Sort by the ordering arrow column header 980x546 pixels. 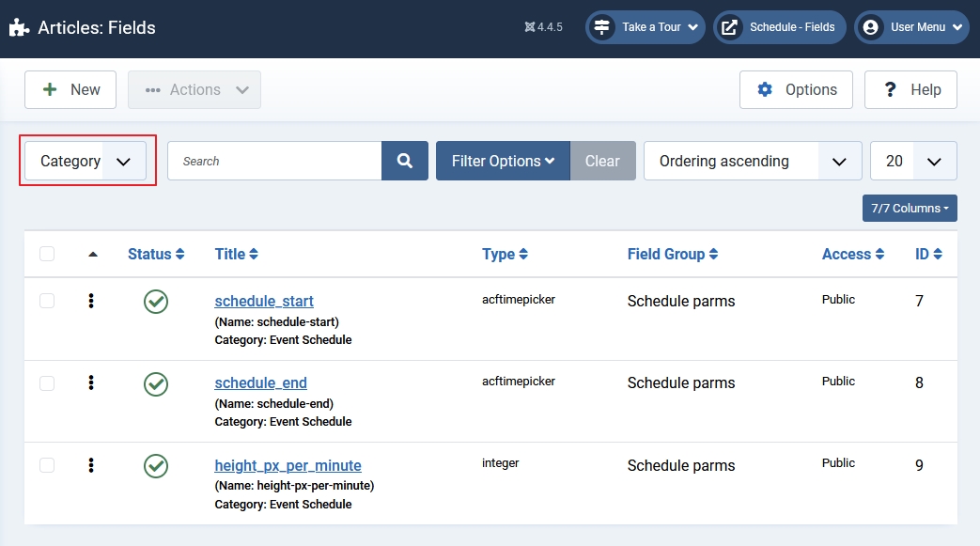coord(92,254)
